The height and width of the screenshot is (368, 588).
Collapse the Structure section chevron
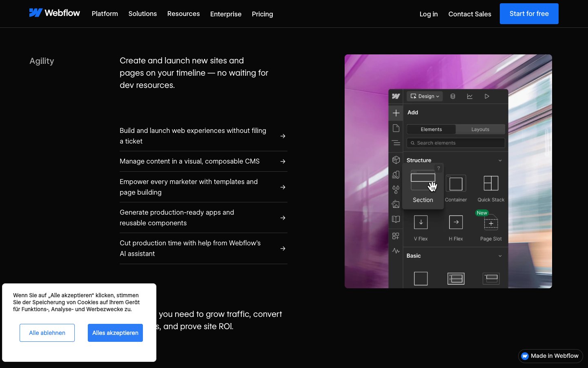point(500,160)
